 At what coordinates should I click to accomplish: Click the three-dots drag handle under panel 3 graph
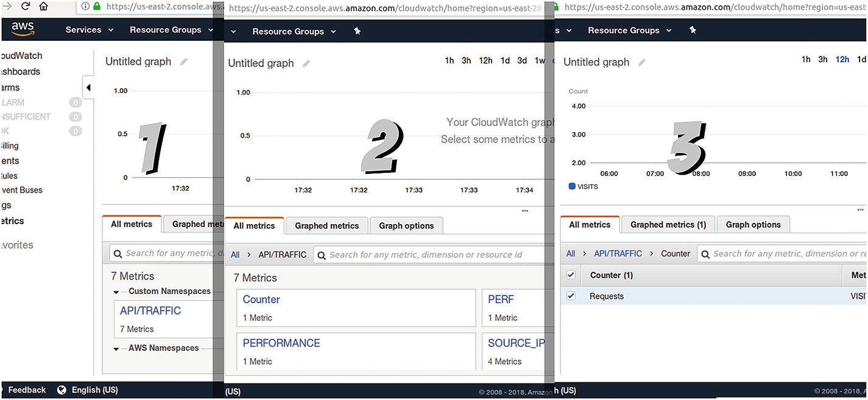coord(860,209)
